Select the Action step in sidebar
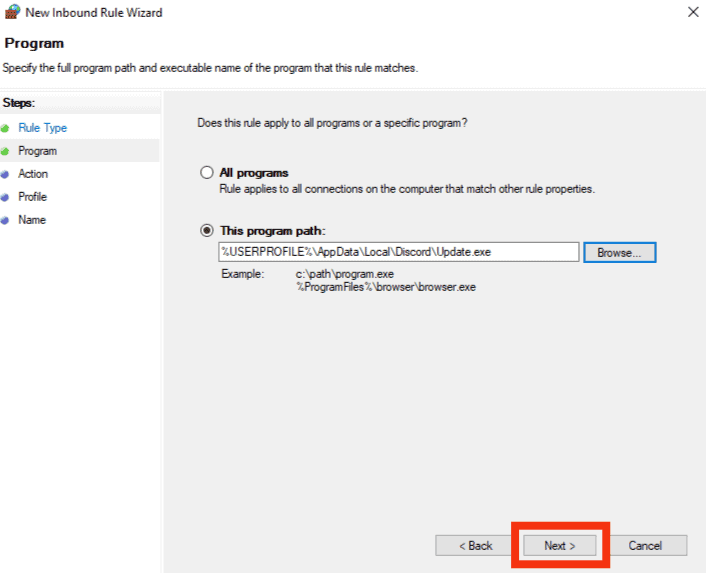706x573 pixels. click(33, 174)
